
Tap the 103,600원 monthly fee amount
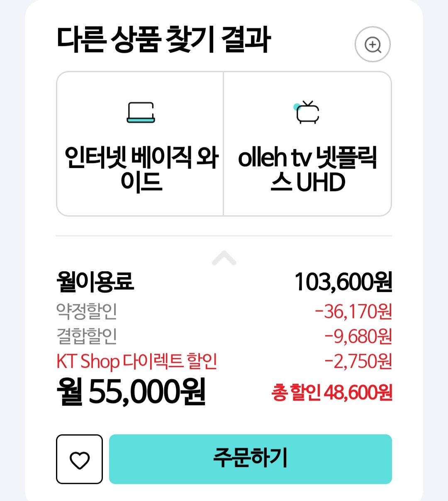coord(343,282)
